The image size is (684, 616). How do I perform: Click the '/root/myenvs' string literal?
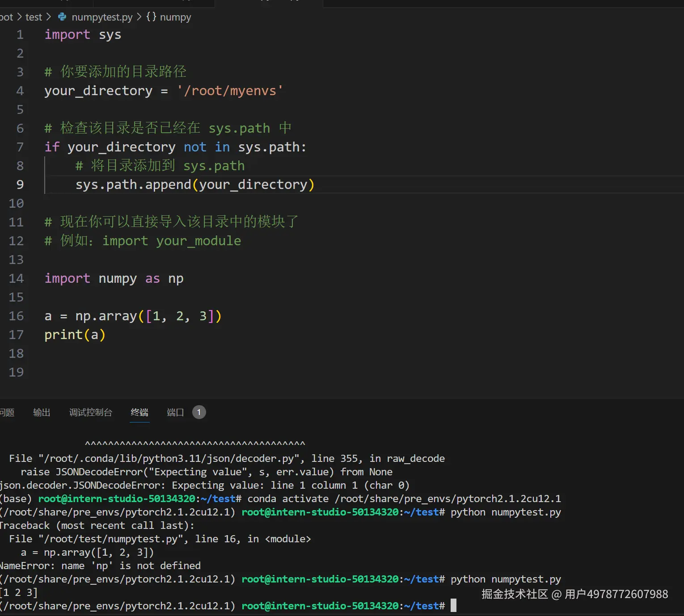tap(230, 91)
